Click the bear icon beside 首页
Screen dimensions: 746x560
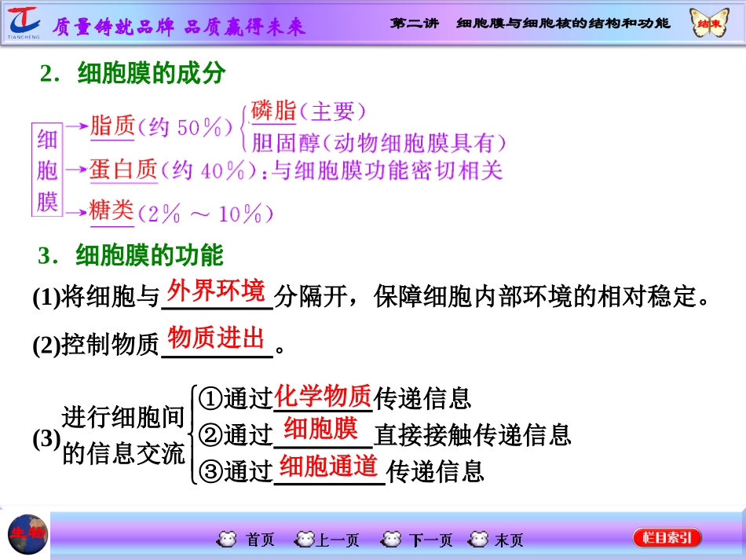226,539
